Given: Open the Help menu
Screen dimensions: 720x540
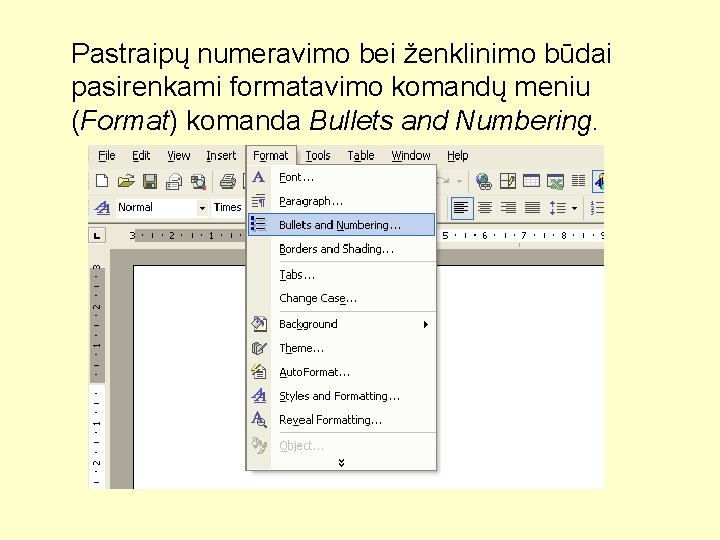Looking at the screenshot, I should [x=458, y=156].
